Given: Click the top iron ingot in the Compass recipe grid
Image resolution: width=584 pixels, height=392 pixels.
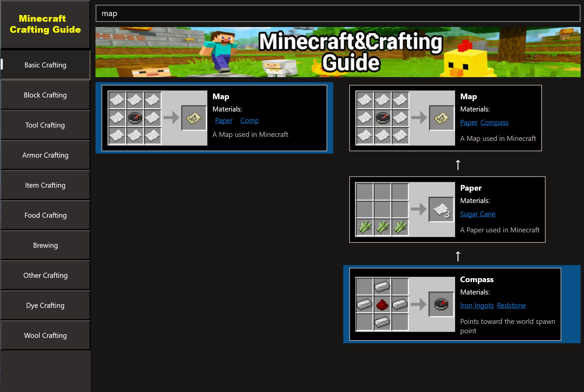Looking at the screenshot, I should [x=382, y=286].
